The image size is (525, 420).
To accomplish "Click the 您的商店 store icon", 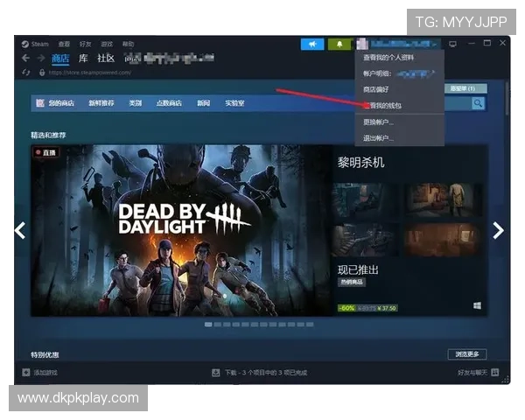I will pyautogui.click(x=40, y=103).
